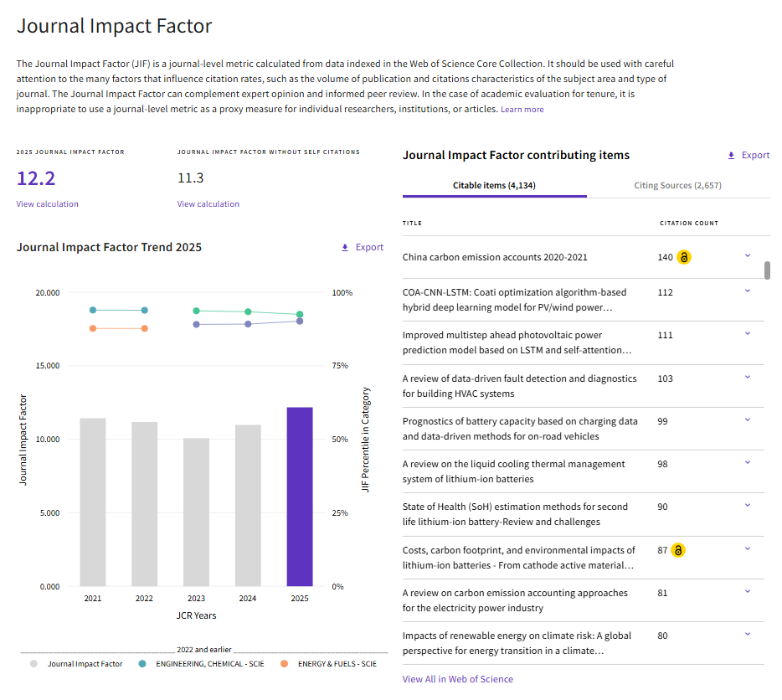The image size is (782, 700).
Task: Expand the COA-CNN-LSTM article row chevron
Action: coord(747,291)
